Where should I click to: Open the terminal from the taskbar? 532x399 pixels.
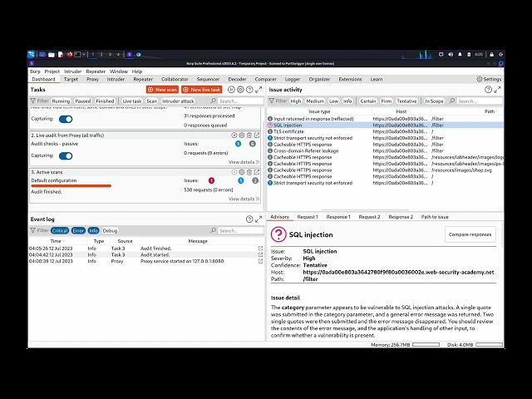coord(77,54)
